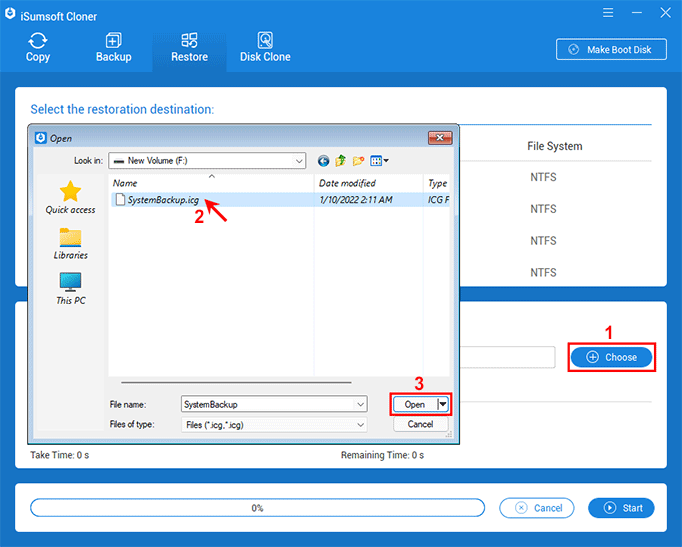The image size is (682, 547).
Task: Go back to last folder visited
Action: [323, 161]
